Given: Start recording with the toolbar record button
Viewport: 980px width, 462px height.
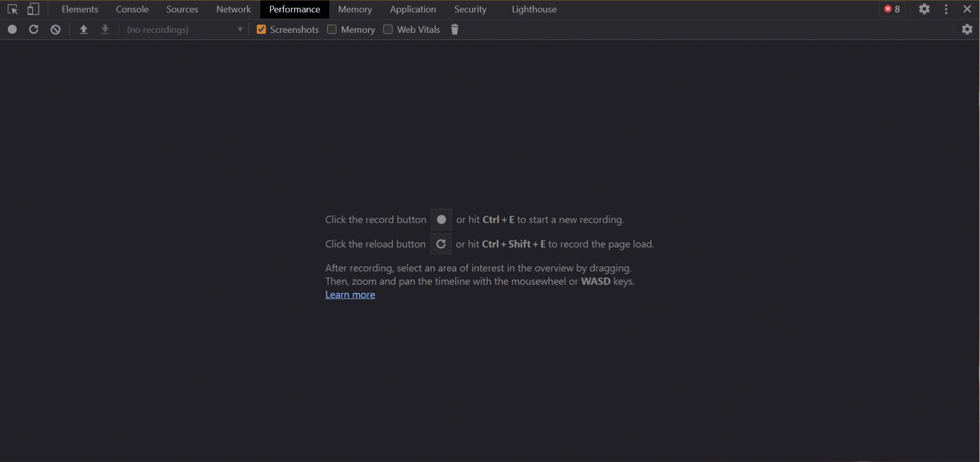Looking at the screenshot, I should point(12,30).
